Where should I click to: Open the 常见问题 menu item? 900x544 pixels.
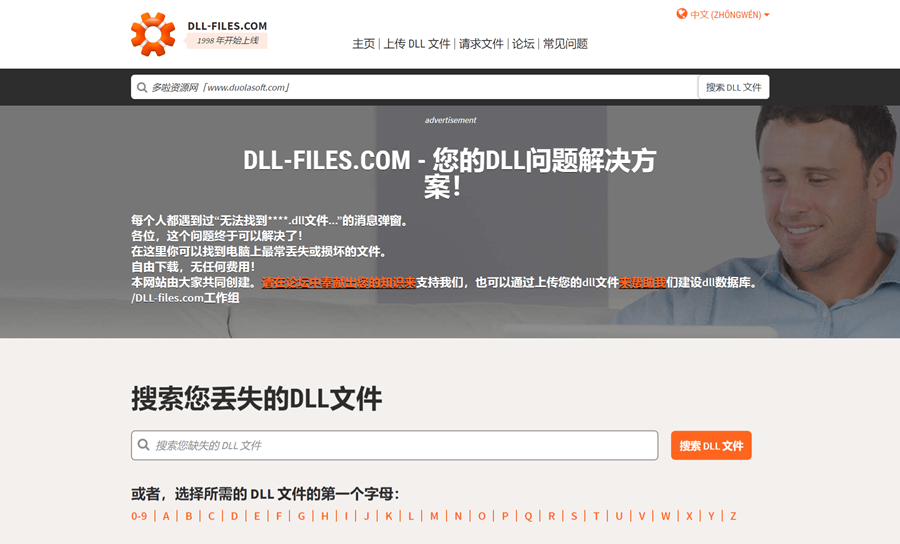point(565,44)
